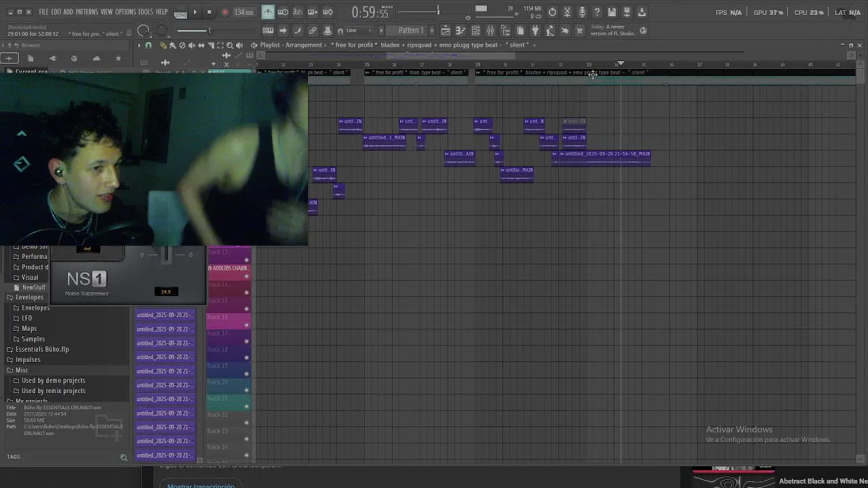Toggle the metronome button
Screen dimensions: 868x488
pos(269,12)
